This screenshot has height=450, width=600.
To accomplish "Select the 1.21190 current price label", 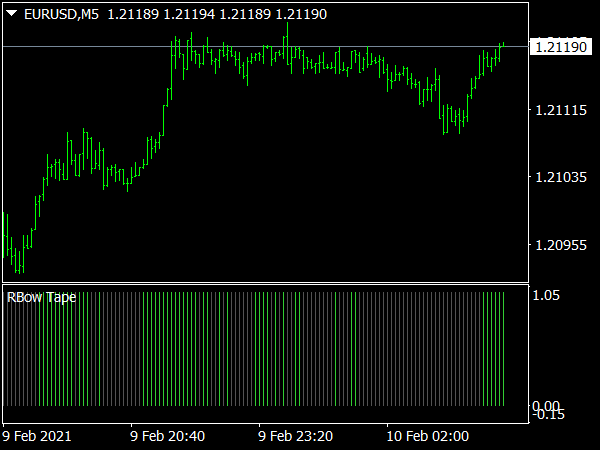I will 561,47.
